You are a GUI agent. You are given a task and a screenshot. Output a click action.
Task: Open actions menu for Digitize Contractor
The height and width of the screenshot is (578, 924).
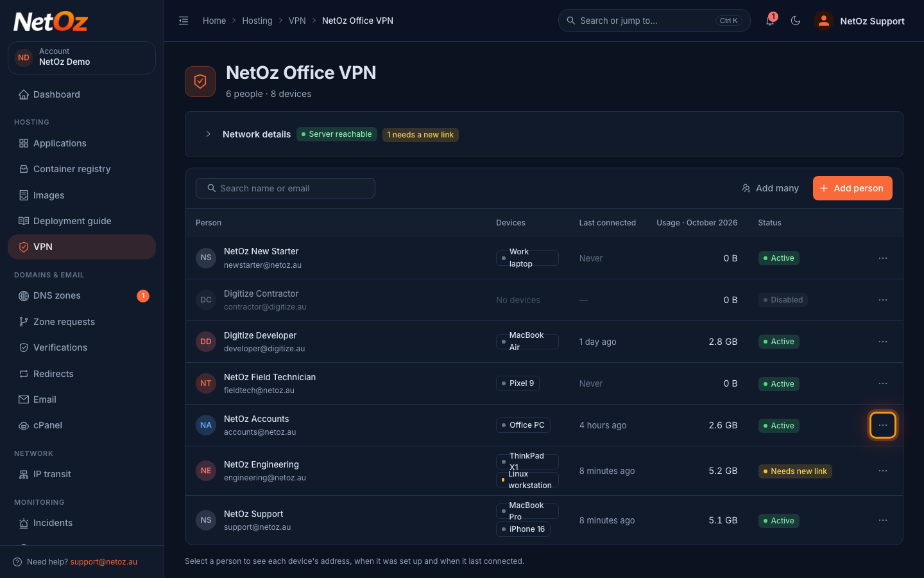click(883, 300)
